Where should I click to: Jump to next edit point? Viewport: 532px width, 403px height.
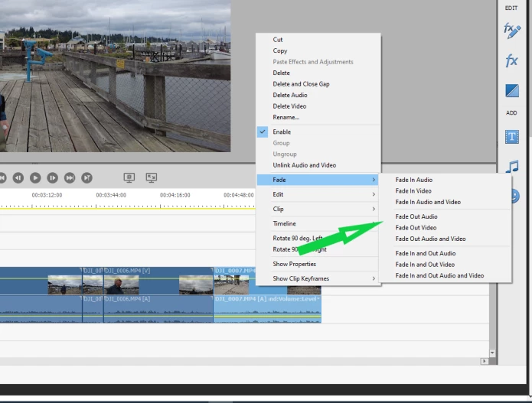pos(70,177)
